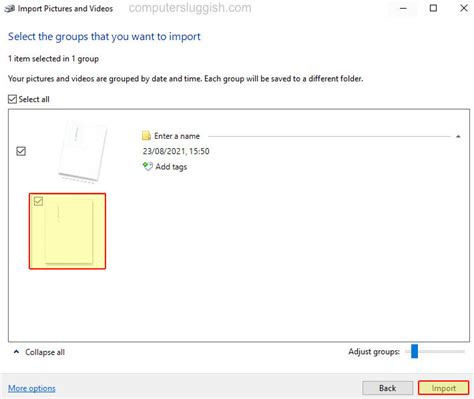Click the Add tags tag icon
Image resolution: width=474 pixels, height=399 pixels.
pos(147,166)
